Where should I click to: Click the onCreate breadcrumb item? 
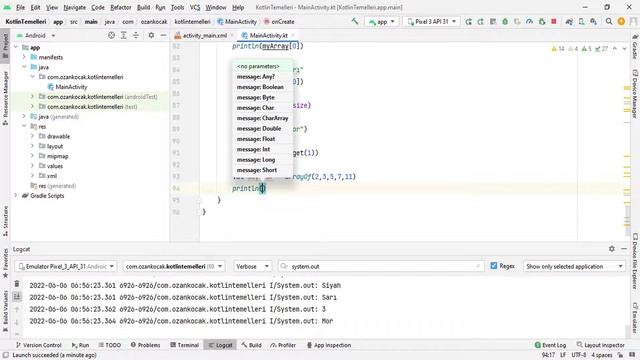tap(279, 22)
